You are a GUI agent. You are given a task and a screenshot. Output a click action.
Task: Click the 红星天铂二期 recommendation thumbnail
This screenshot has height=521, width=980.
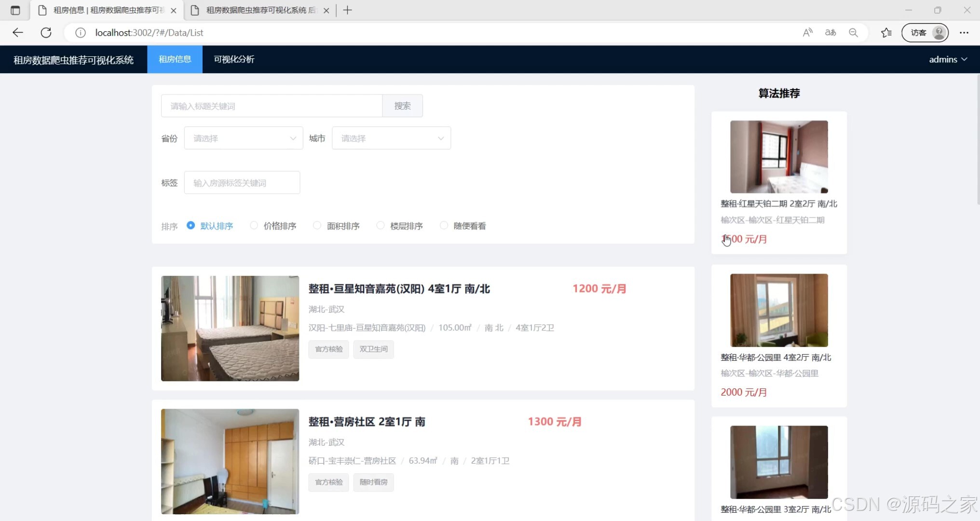tap(779, 157)
